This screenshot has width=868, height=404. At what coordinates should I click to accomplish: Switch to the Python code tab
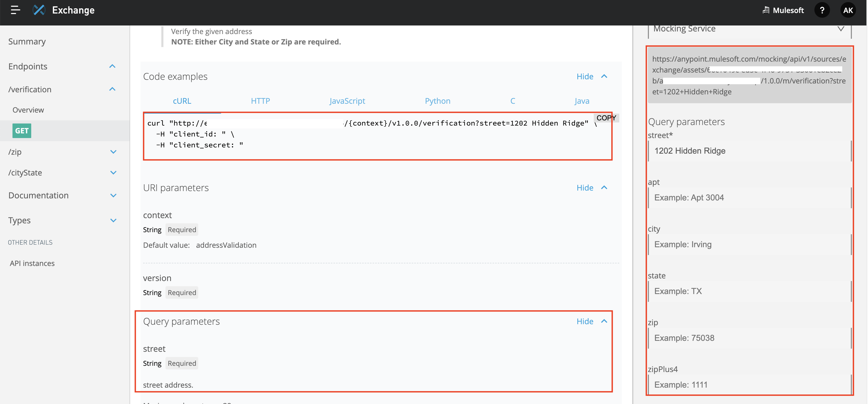437,101
